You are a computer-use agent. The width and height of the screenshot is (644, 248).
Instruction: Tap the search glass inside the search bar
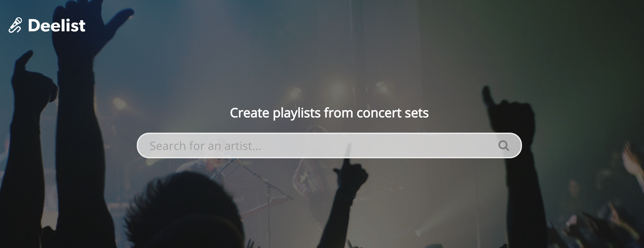click(503, 146)
